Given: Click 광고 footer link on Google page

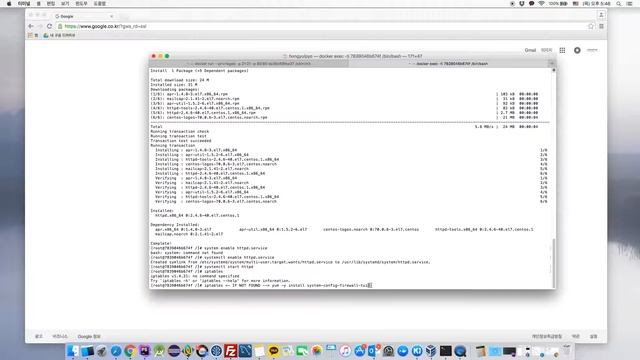Looking at the screenshot, I should click(39, 336).
